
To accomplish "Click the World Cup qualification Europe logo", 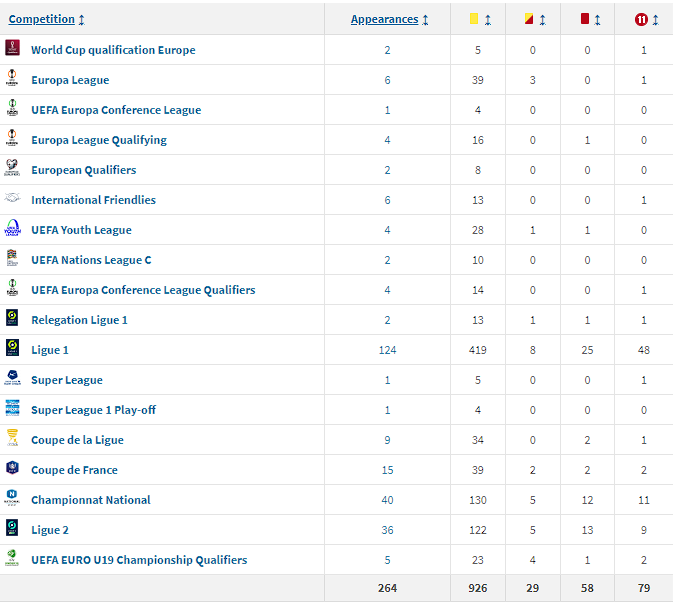I will click(x=12, y=49).
